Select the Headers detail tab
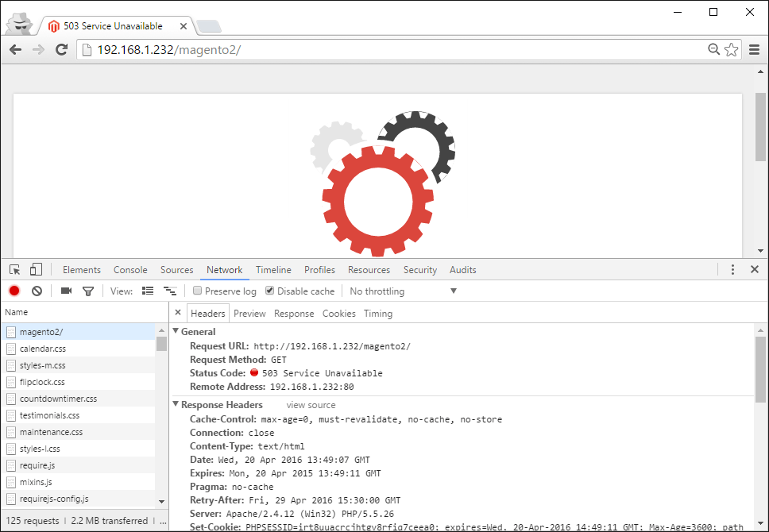Image resolution: width=769 pixels, height=532 pixels. pos(208,314)
